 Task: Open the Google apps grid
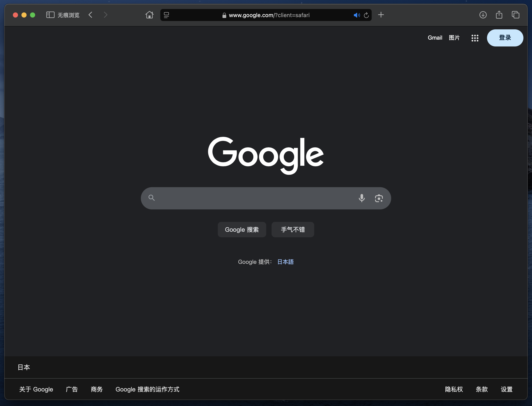click(x=475, y=38)
